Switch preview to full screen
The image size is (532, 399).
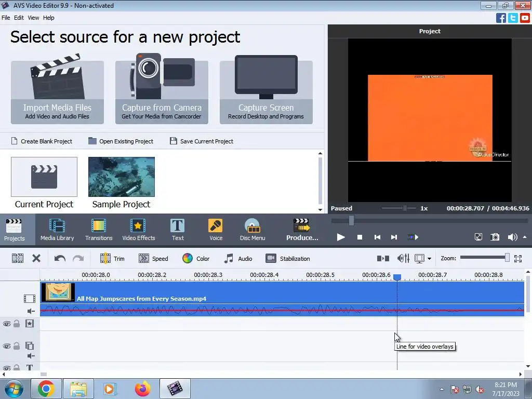[478, 237]
